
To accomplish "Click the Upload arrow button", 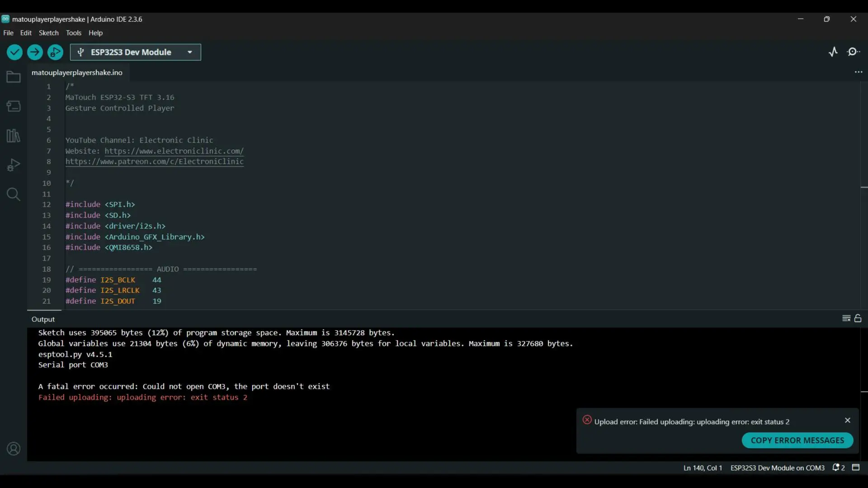I will pos(35,52).
